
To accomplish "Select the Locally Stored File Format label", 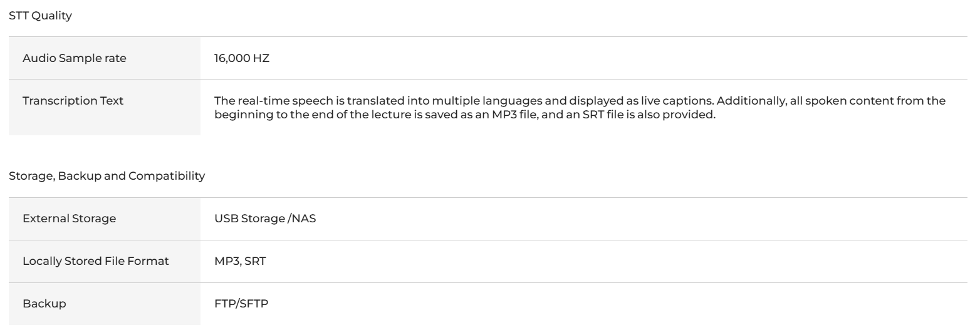I will pos(96,261).
